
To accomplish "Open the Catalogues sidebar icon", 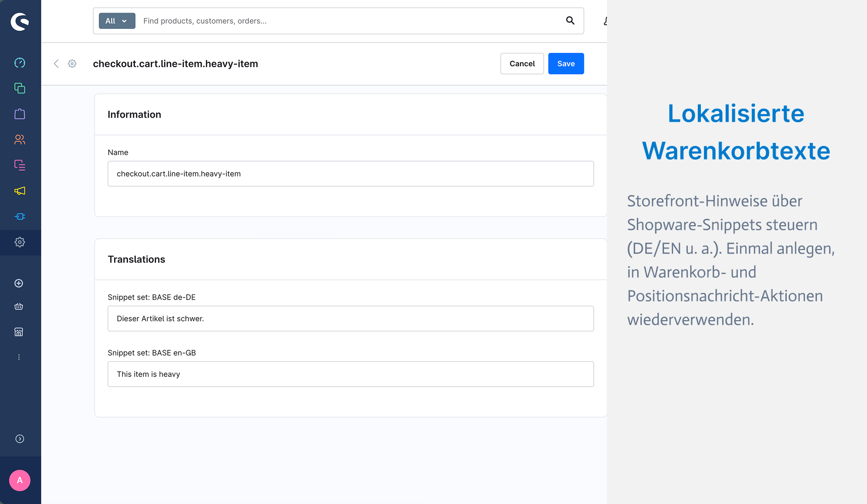I will 20,88.
